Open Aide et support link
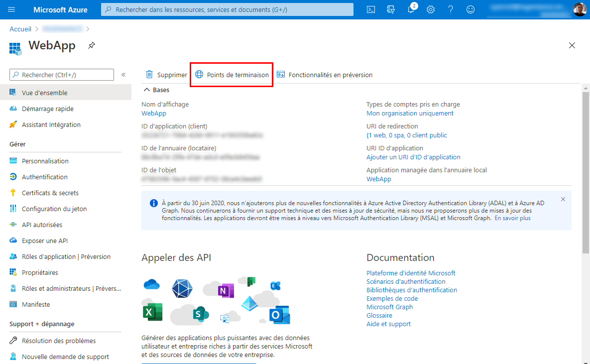The image size is (590, 364). pyautogui.click(x=388, y=324)
